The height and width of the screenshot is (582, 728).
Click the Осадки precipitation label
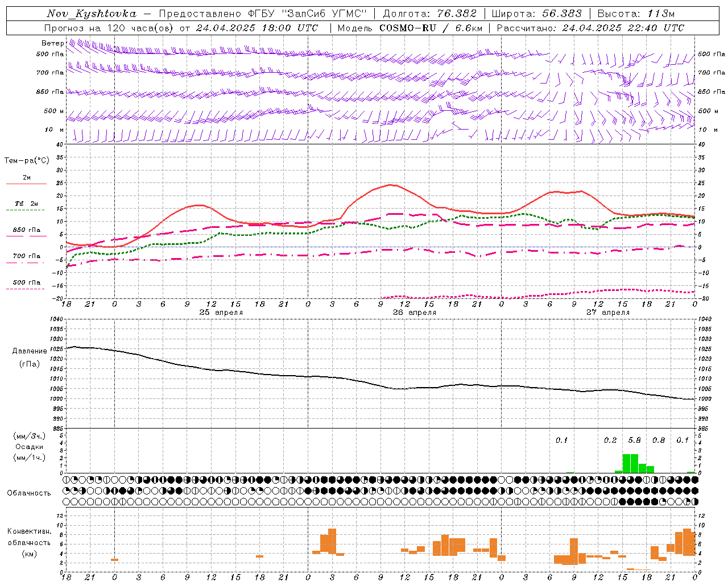pos(29,447)
